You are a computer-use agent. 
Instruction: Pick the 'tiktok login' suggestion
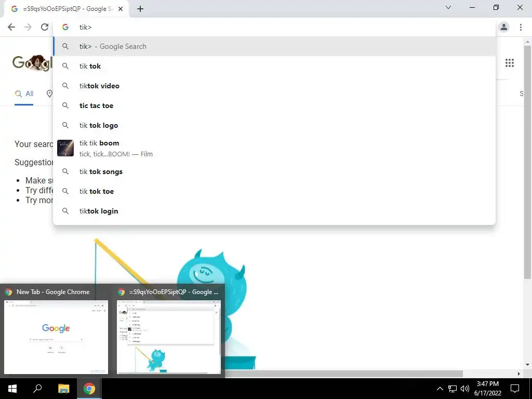(274, 211)
